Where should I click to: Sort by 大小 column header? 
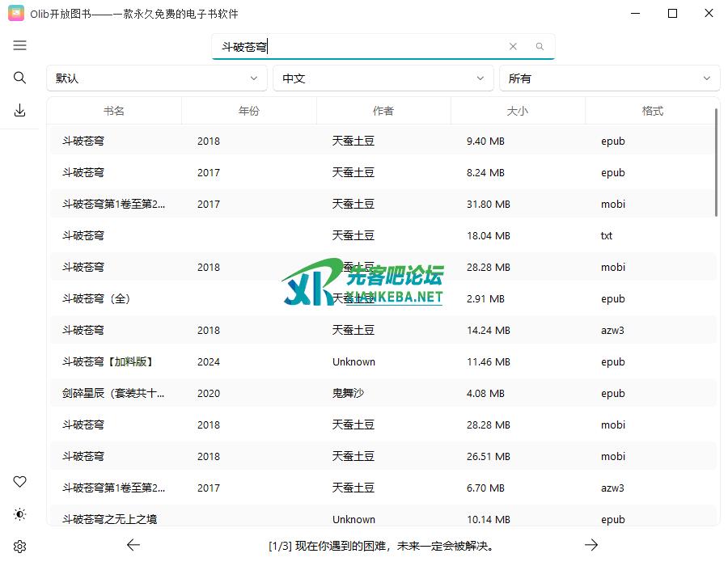point(517,111)
